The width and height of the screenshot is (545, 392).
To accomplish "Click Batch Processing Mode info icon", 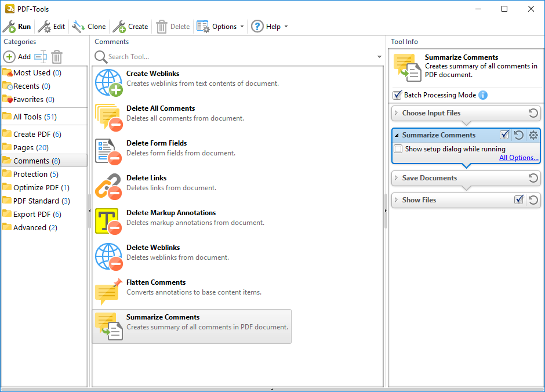I will (x=483, y=95).
